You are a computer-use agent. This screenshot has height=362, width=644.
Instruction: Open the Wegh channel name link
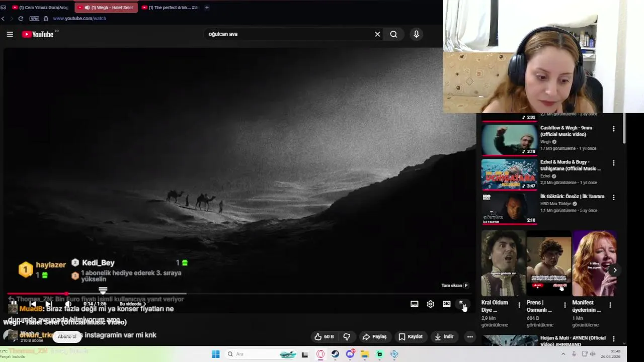pyautogui.click(x=27, y=333)
